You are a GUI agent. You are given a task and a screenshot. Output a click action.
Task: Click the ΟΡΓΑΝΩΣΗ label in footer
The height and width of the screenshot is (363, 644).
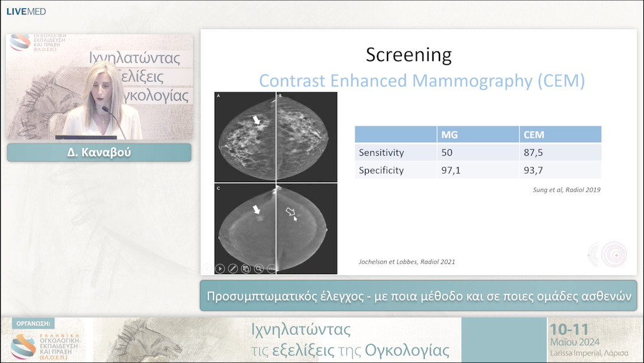click(x=33, y=324)
